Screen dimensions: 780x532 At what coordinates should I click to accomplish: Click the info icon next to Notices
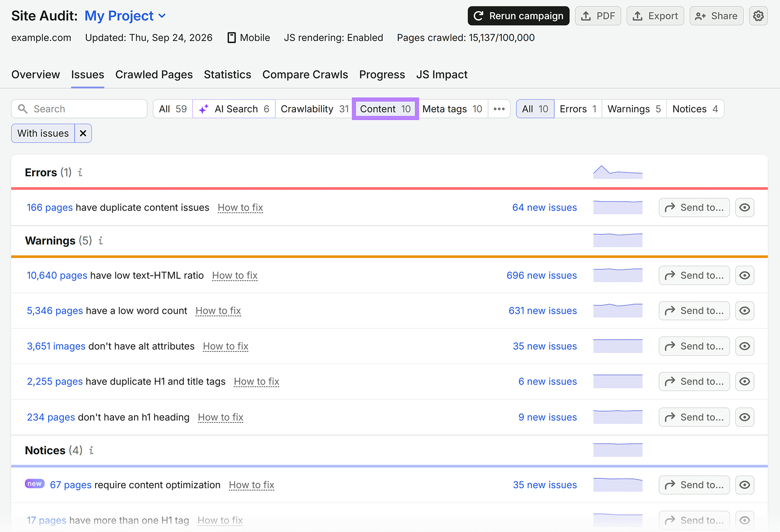(91, 450)
